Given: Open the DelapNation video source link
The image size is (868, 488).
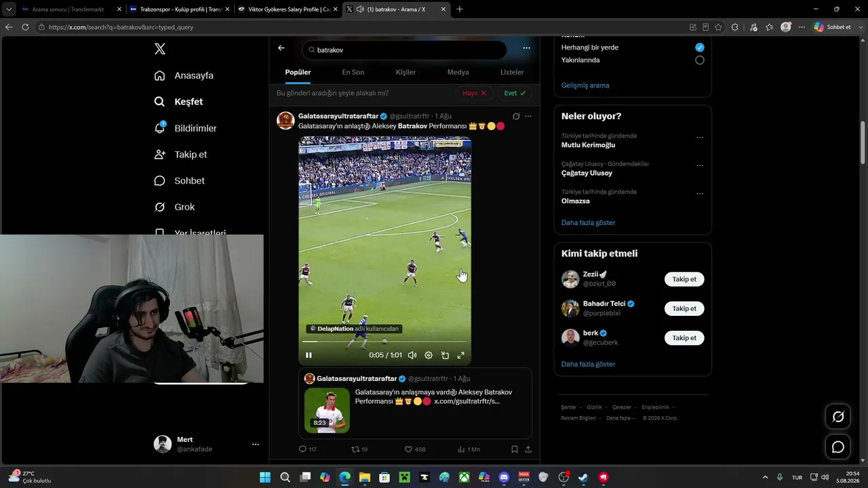Looking at the screenshot, I should point(353,329).
